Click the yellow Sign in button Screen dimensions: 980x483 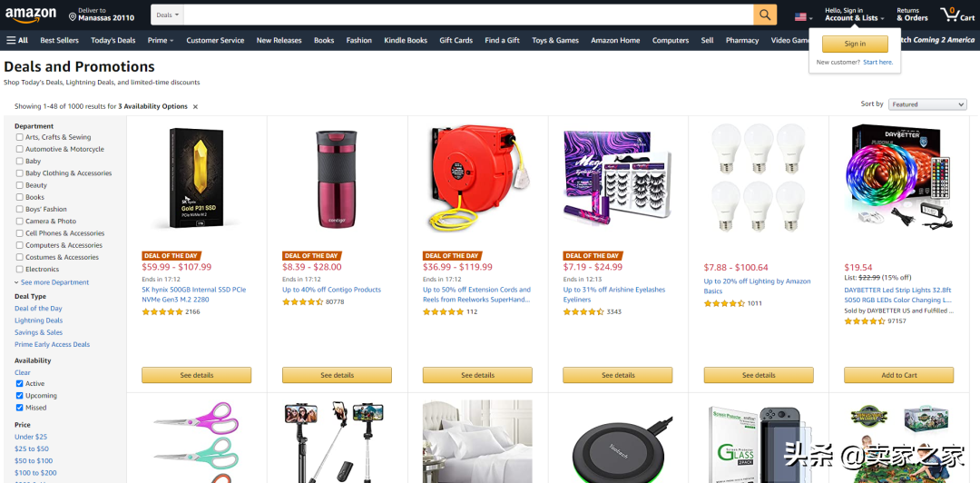pyautogui.click(x=855, y=44)
